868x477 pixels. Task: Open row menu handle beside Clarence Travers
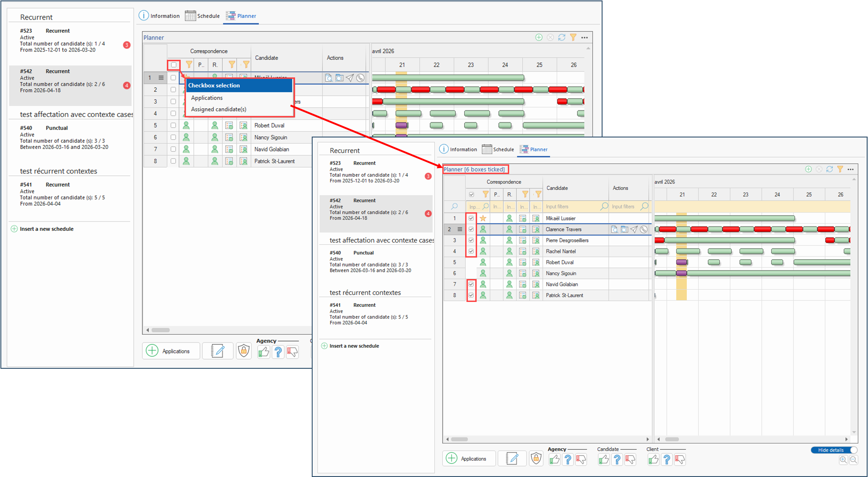point(460,230)
